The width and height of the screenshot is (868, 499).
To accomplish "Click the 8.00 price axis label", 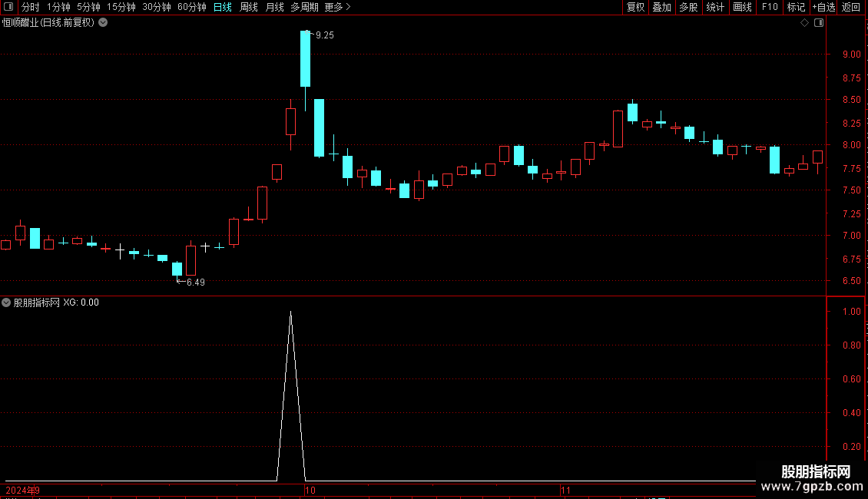I will pyautogui.click(x=851, y=145).
